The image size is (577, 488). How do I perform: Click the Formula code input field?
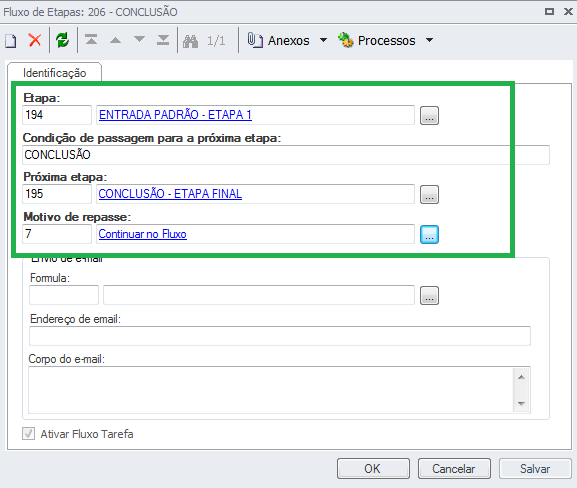(x=64, y=295)
